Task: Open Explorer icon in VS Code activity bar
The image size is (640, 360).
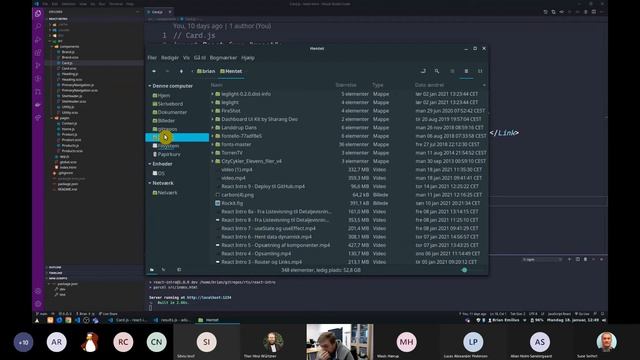Action: coord(38,13)
